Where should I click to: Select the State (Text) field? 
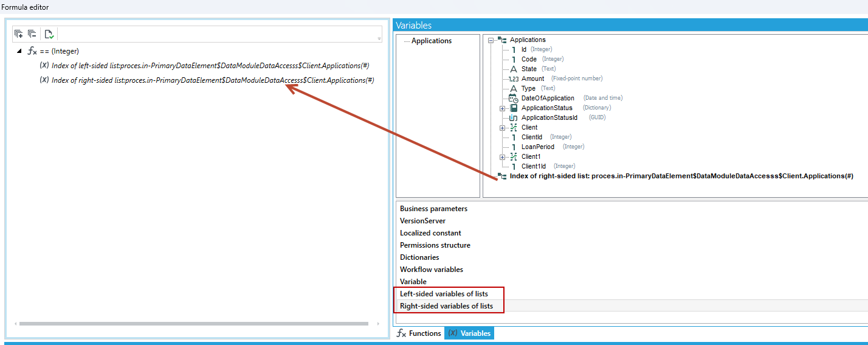tap(538, 69)
